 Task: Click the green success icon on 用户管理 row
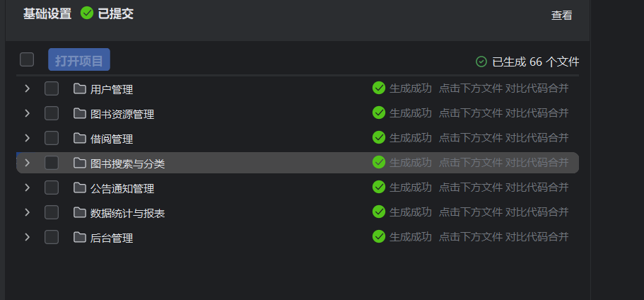pyautogui.click(x=379, y=88)
